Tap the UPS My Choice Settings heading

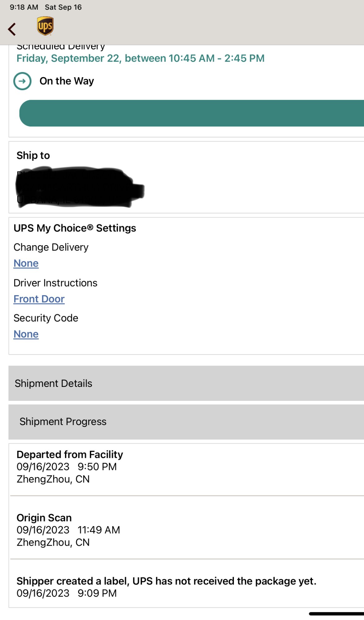click(75, 228)
